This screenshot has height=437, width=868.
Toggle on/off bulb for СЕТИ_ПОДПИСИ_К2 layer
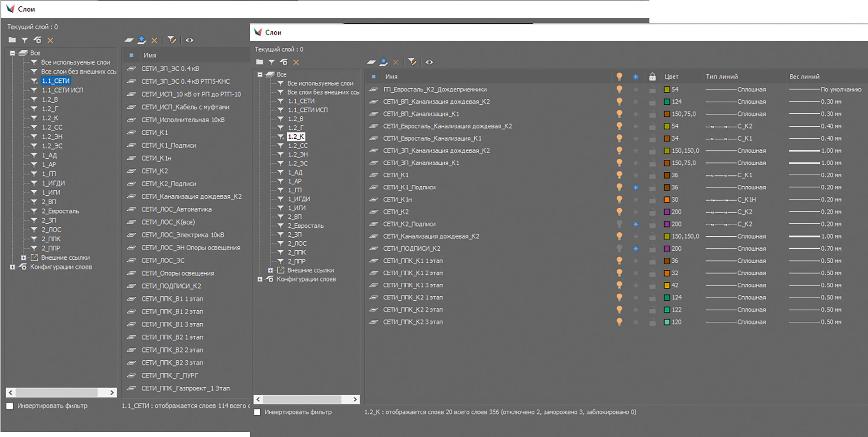[x=620, y=249]
